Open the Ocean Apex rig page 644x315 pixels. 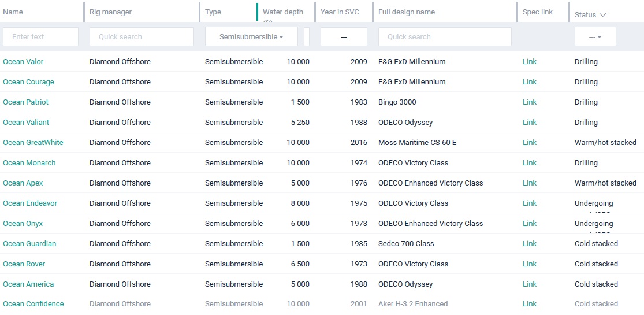click(23, 183)
